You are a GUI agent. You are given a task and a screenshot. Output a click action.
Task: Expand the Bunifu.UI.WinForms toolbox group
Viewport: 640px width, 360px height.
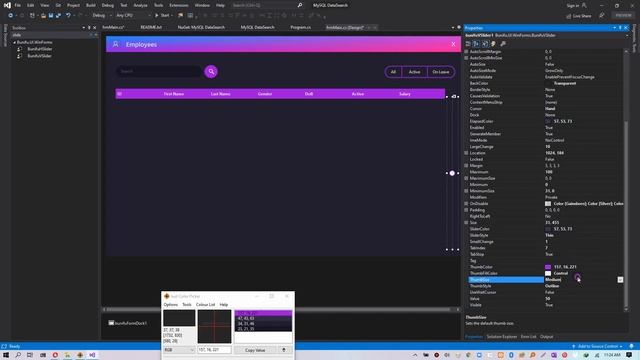point(14,42)
